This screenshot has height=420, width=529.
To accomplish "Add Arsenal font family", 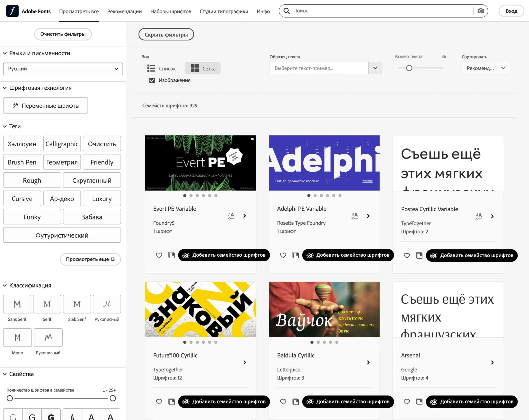I will pos(472,402).
